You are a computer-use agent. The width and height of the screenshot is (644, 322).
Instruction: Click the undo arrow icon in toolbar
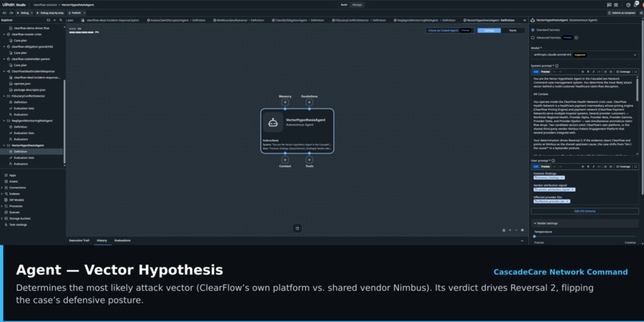click(x=4, y=13)
